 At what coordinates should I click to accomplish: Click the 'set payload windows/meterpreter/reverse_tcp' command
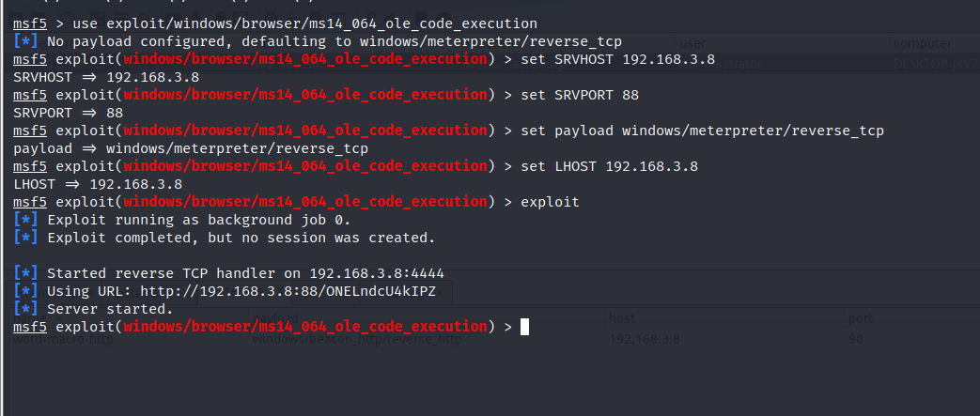pyautogui.click(x=702, y=131)
